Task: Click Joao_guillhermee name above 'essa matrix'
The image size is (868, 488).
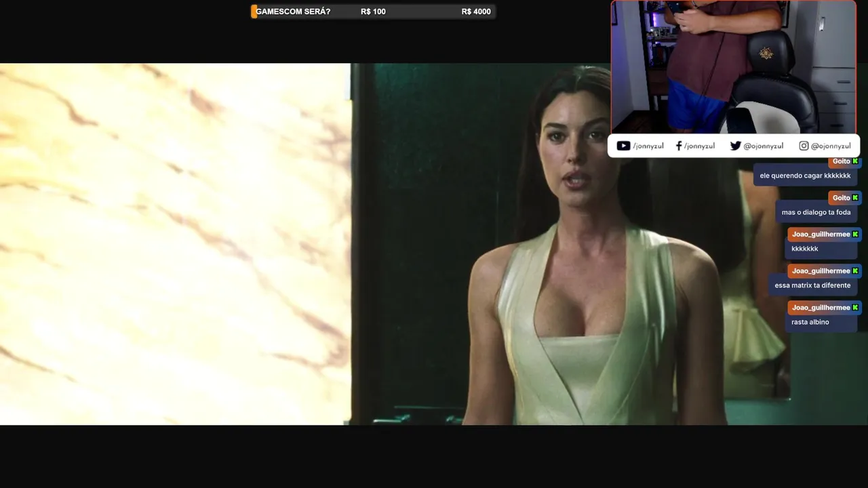Action: (x=821, y=271)
